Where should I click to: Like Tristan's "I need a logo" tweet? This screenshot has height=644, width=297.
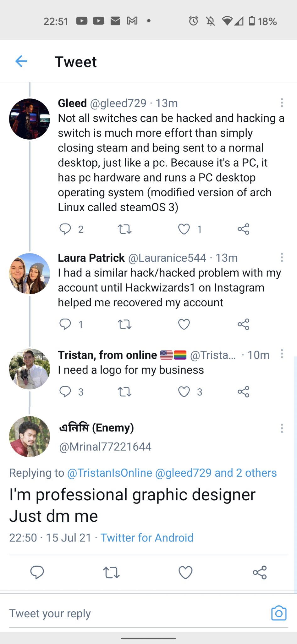[184, 392]
